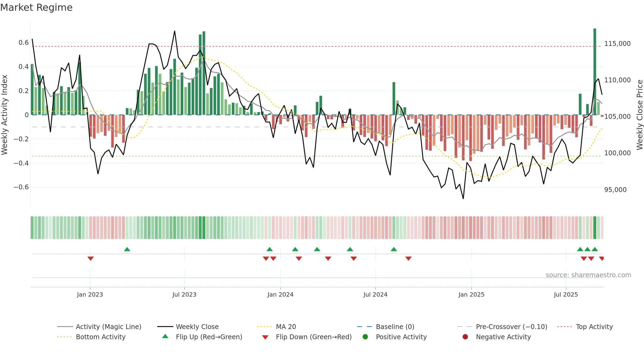Click the 0.6 tick on the left axis
Image resolution: width=644 pixels, height=362 pixels.
(x=24, y=43)
